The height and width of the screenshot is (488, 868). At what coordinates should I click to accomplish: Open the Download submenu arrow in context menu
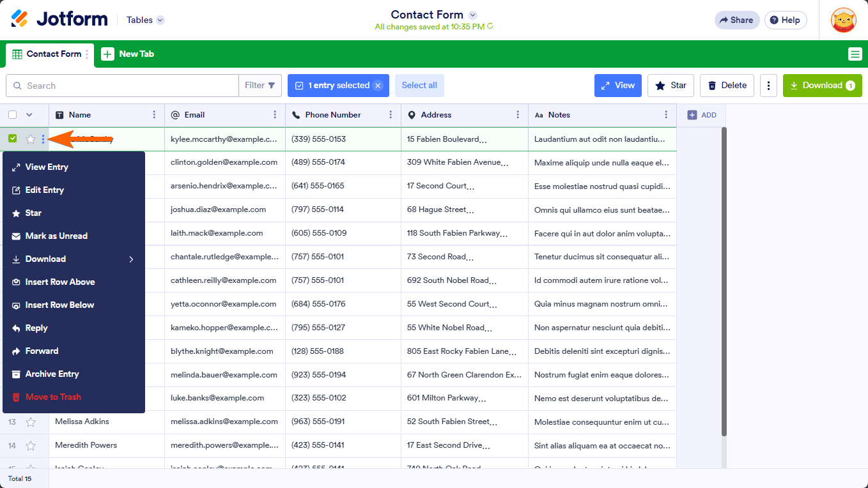coord(130,259)
